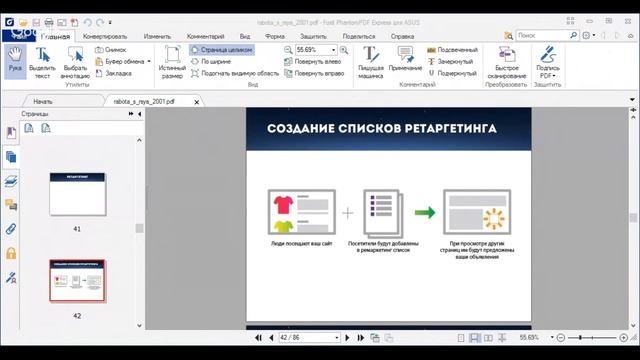Click the zoom out magnifier in ribbon
The image size is (640, 360).
288,50
